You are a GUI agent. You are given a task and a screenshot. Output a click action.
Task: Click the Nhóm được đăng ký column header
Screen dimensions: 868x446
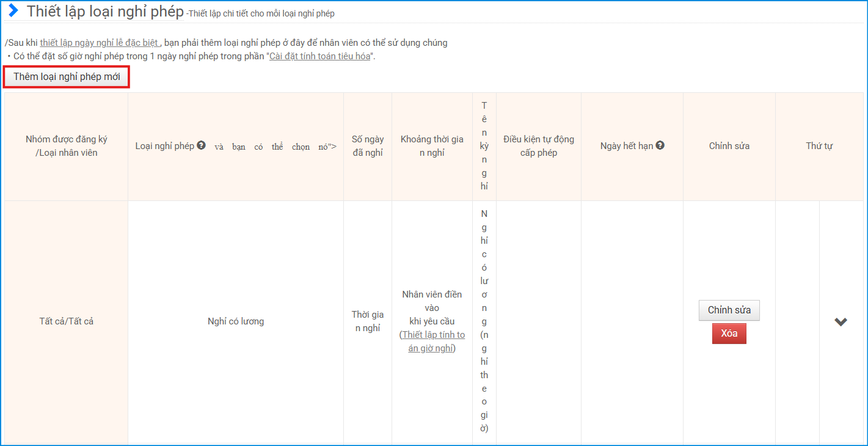(66, 146)
